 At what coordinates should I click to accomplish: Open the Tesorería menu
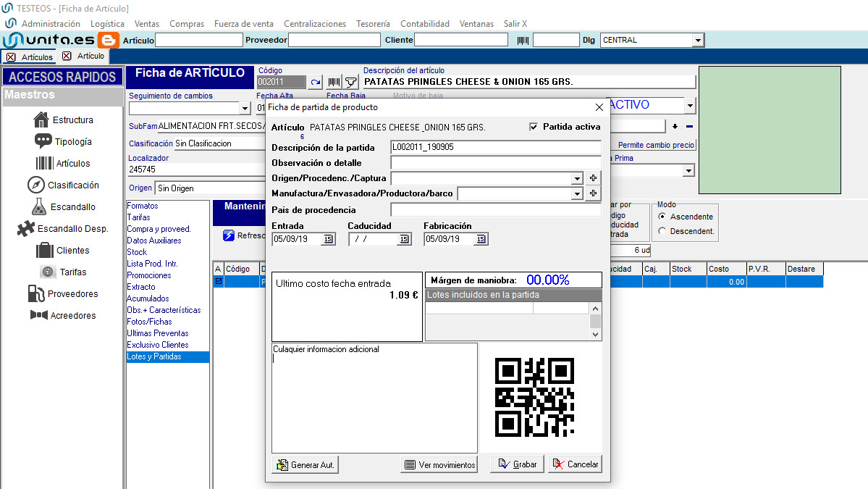373,24
